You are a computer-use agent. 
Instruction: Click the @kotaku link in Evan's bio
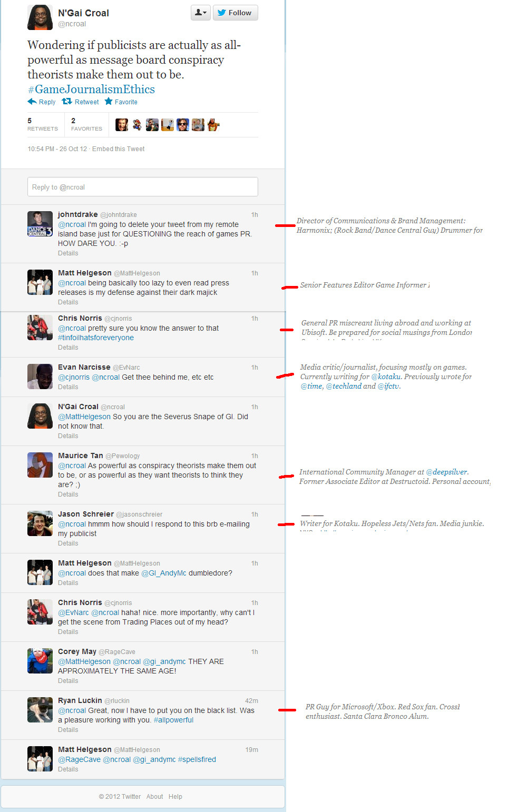pos(386,377)
